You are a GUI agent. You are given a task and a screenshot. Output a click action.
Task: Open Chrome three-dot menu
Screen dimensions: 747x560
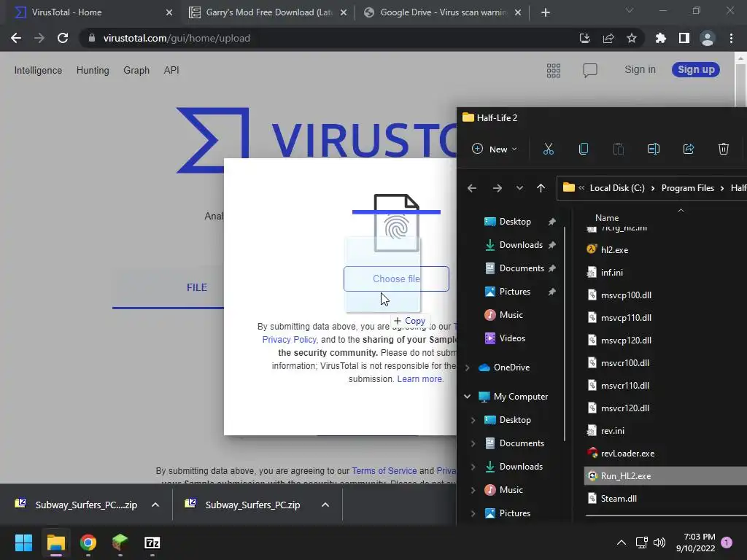(x=731, y=38)
